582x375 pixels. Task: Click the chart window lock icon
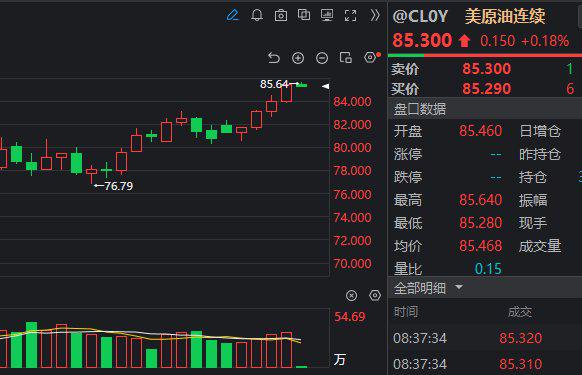[346, 58]
